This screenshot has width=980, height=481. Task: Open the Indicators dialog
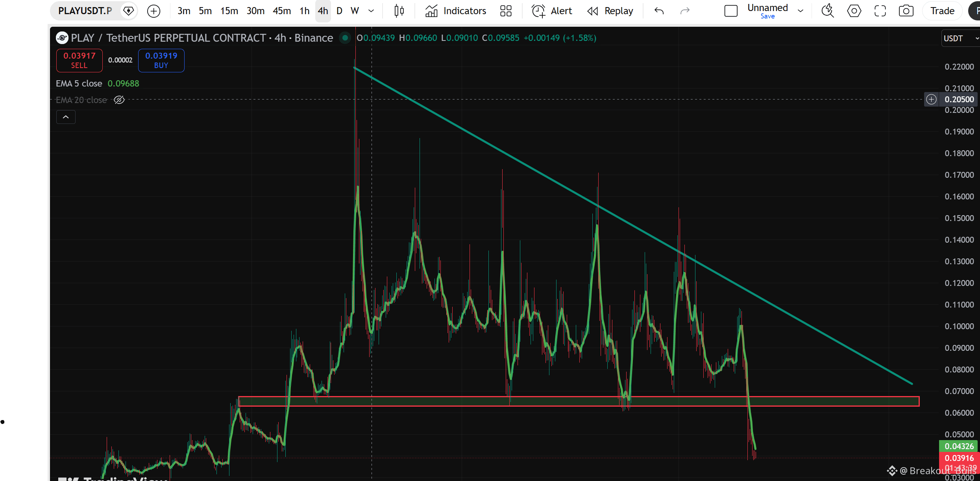tap(456, 11)
